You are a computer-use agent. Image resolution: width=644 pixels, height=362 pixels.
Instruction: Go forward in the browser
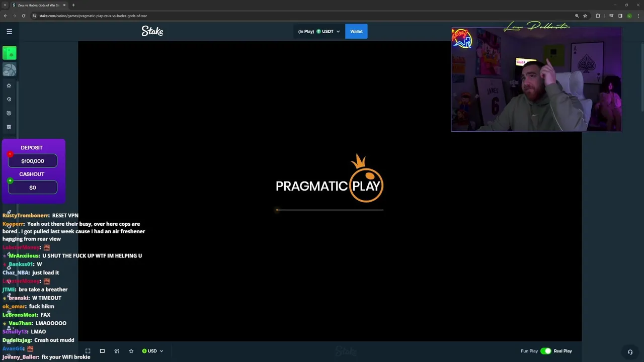[x=15, y=16]
